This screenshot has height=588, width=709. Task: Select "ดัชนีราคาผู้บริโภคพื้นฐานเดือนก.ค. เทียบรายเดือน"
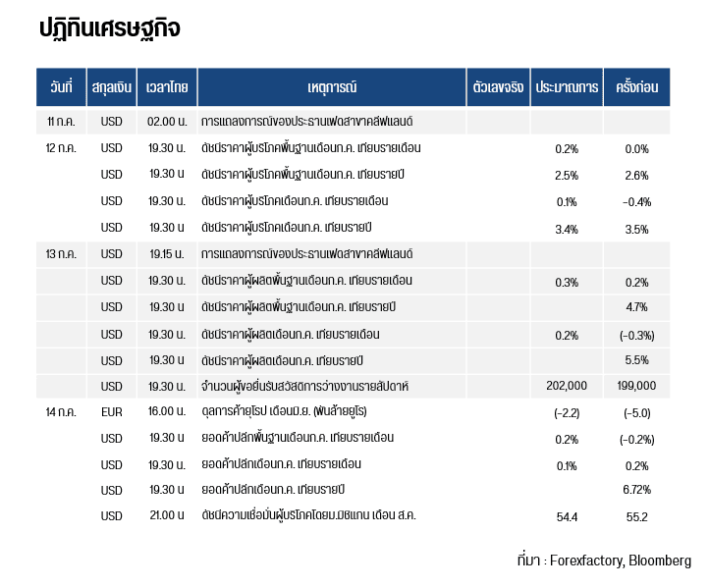(x=311, y=148)
